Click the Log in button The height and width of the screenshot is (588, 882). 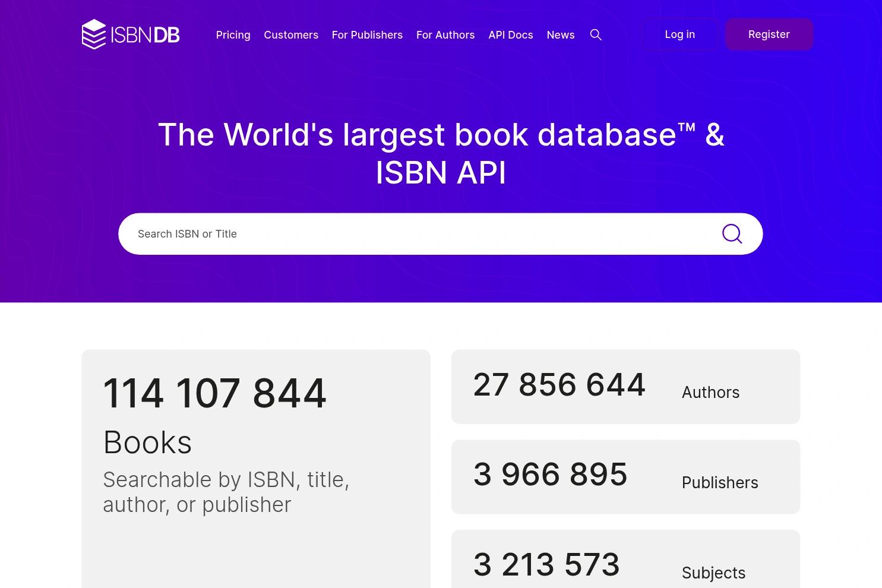[x=680, y=34]
